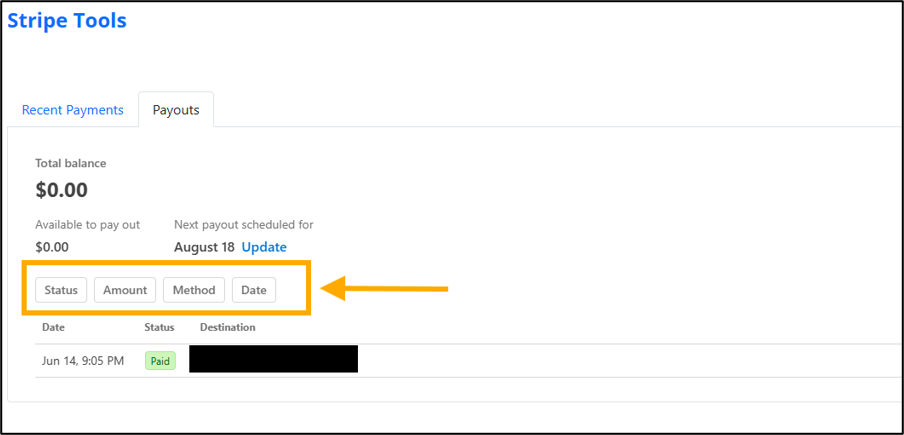Click the Update link beside August 18
This screenshot has height=435, width=904.
pos(264,247)
